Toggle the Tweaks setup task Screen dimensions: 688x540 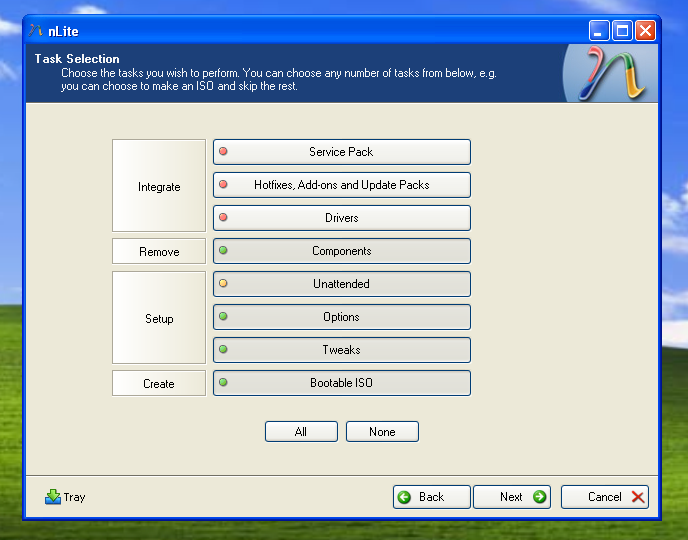(x=341, y=350)
